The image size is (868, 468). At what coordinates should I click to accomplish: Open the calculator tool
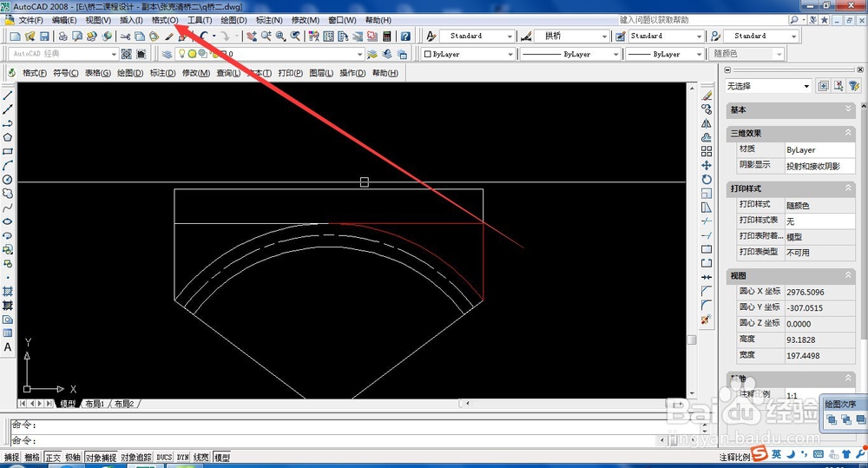pos(387,36)
